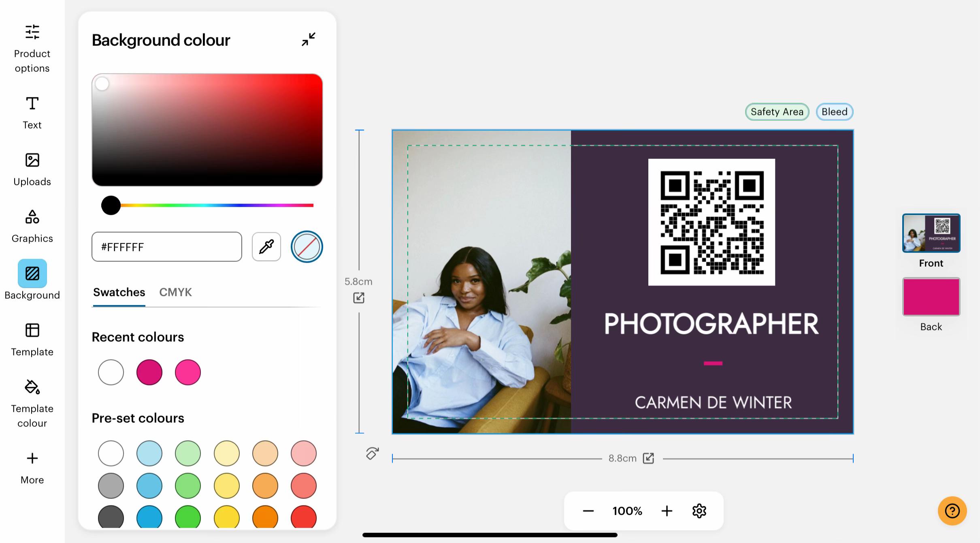Switch to the CMYK tab
The height and width of the screenshot is (543, 980).
[175, 292]
